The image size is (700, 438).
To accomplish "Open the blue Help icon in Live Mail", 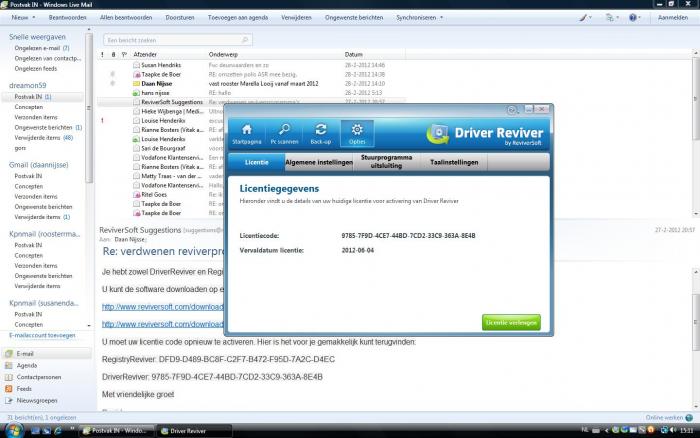I will [x=633, y=18].
